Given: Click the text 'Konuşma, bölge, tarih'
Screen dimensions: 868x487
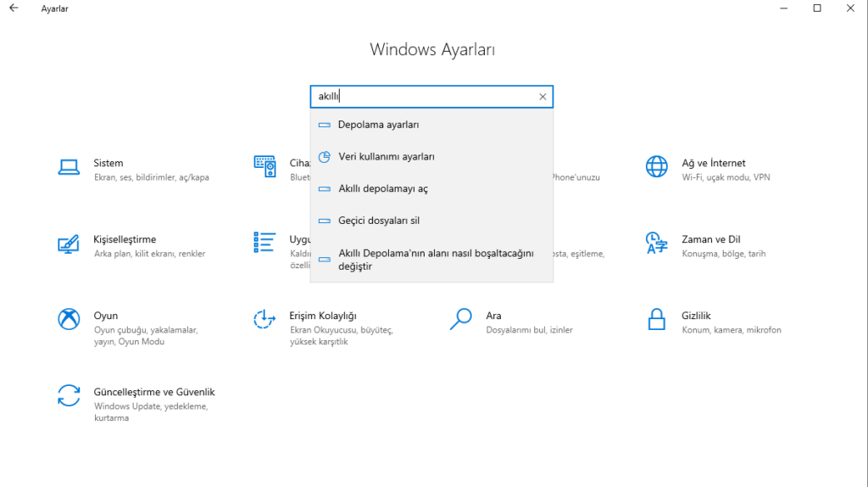Looking at the screenshot, I should (724, 254).
